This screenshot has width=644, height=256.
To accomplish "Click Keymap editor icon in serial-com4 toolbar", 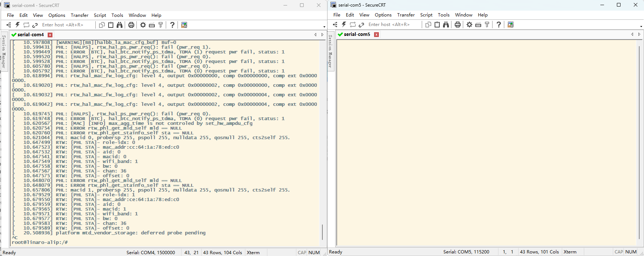I will click(x=152, y=25).
